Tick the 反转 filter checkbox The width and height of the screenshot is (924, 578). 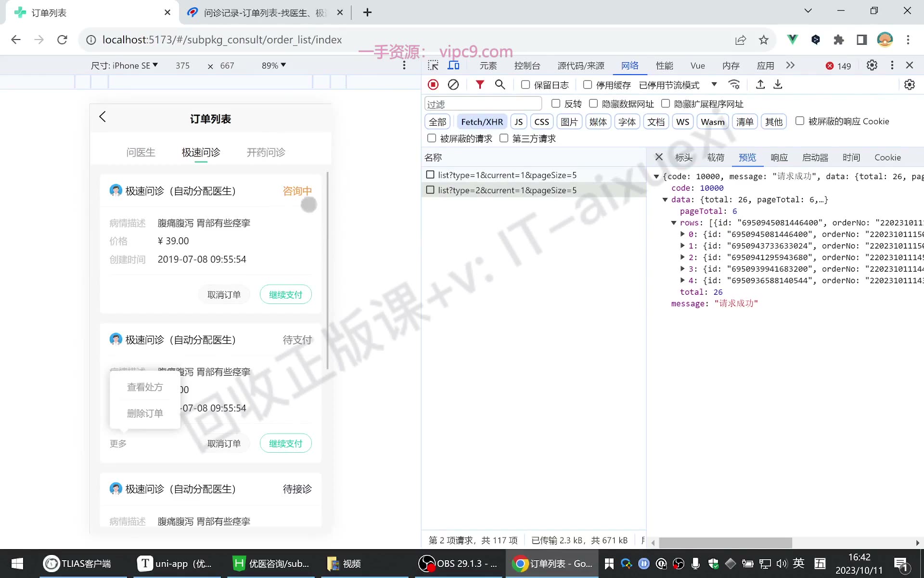tap(556, 104)
